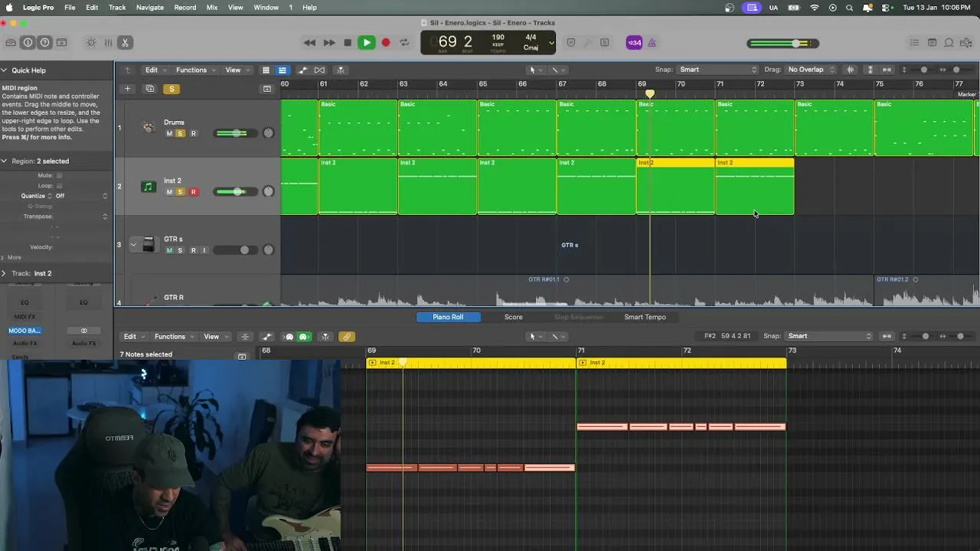Click the add track plus button

128,89
